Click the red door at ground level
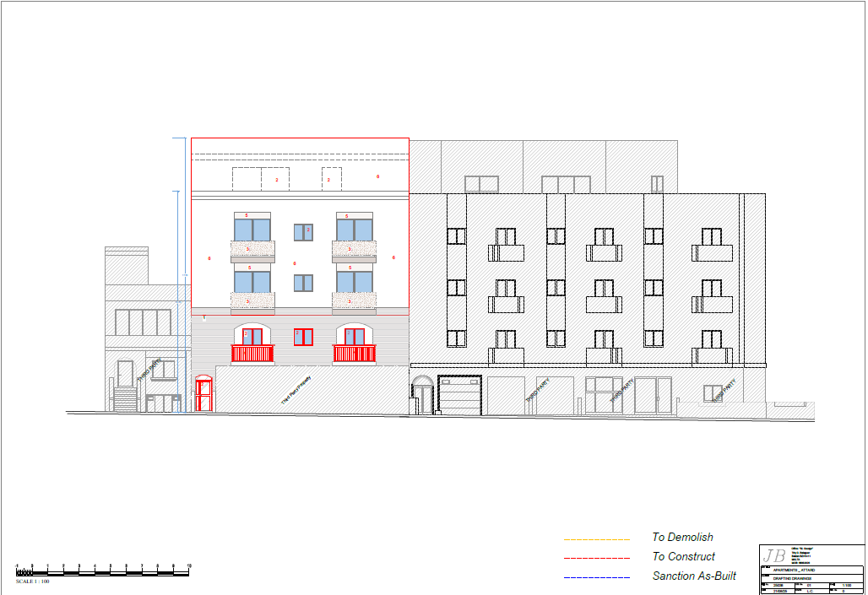 click(x=203, y=395)
